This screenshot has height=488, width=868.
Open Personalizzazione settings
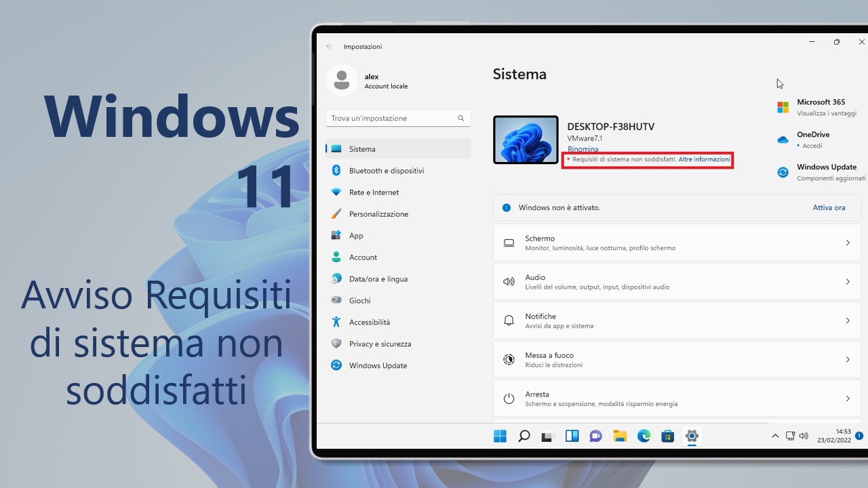(x=398, y=214)
